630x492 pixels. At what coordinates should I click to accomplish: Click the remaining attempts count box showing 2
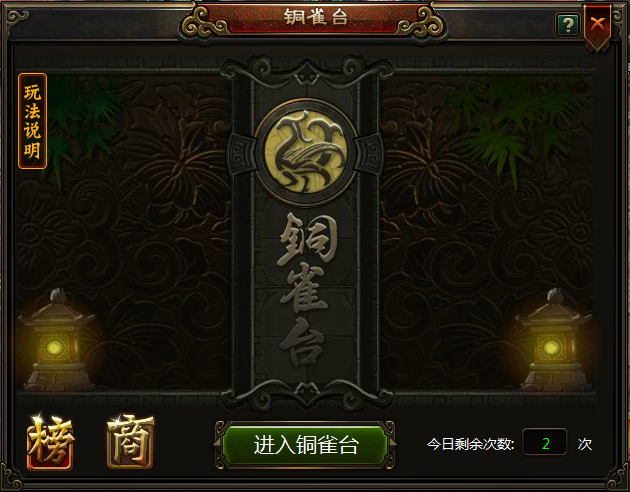point(545,442)
